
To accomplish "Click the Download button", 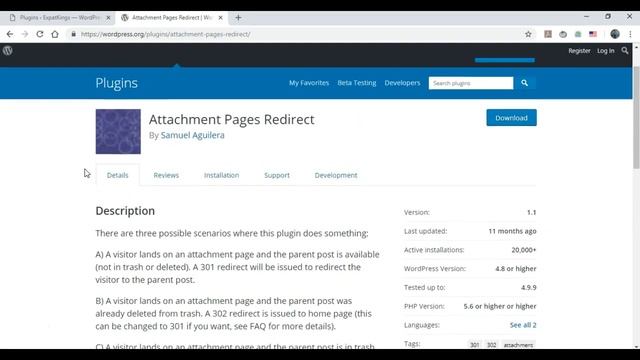I will [x=511, y=118].
